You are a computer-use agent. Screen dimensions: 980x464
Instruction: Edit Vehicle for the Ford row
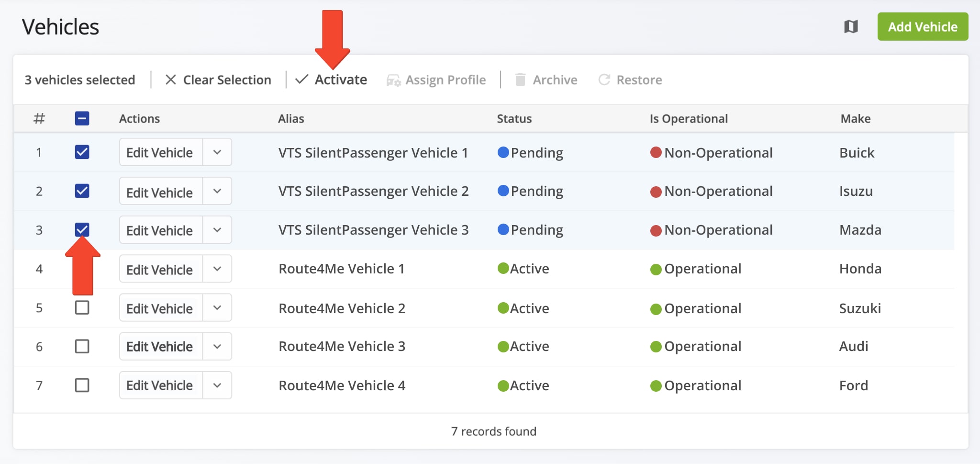tap(161, 385)
